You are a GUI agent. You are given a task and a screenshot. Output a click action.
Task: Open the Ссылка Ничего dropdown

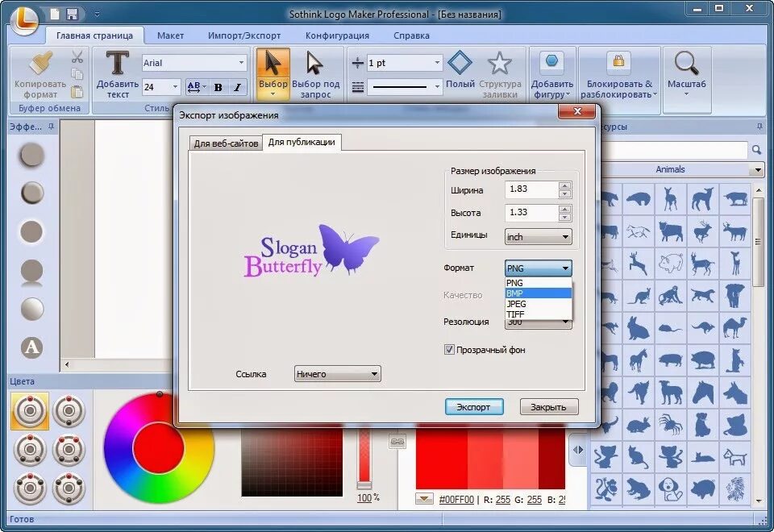337,374
